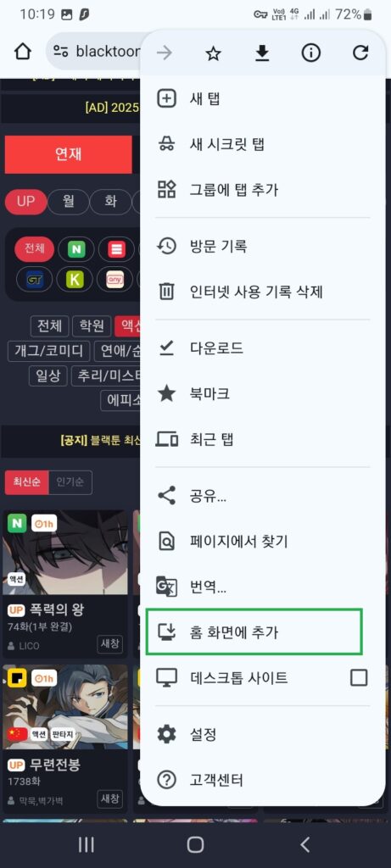Select the green K platform filter icon

pos(74,280)
